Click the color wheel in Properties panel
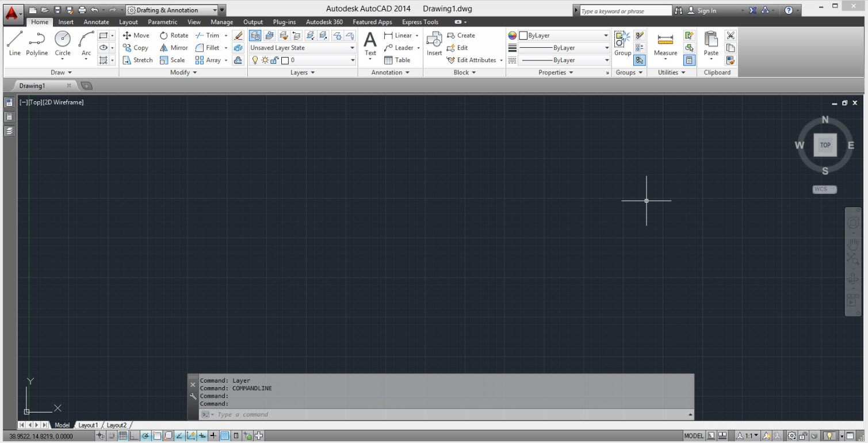The width and height of the screenshot is (868, 443). click(512, 35)
